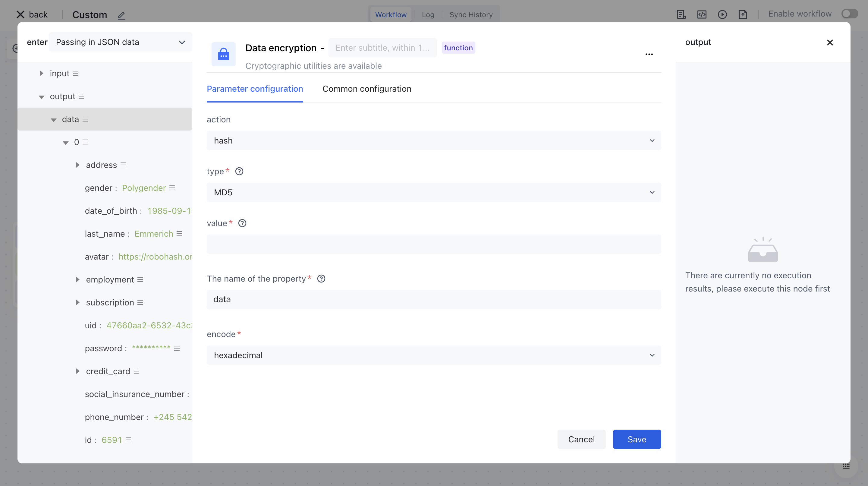Image resolution: width=868 pixels, height=486 pixels.
Task: Open the encode dropdown showing hexadecimal
Action: (x=434, y=355)
